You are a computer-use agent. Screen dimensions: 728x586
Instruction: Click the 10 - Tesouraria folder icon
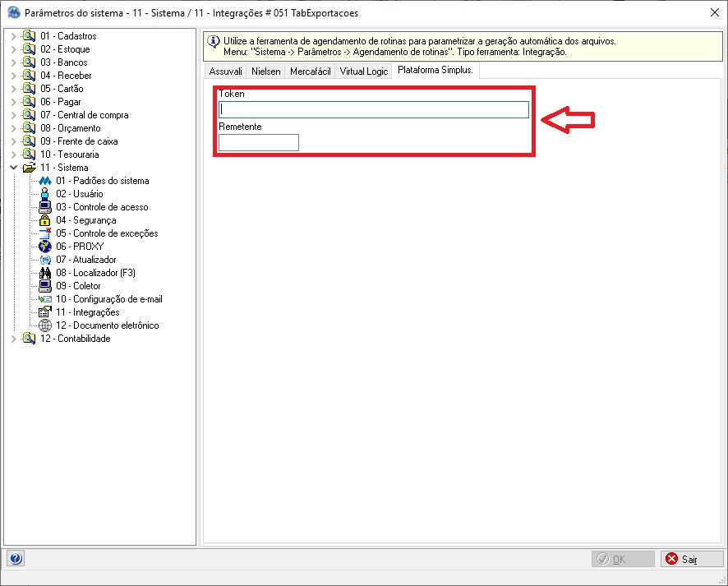coord(29,155)
